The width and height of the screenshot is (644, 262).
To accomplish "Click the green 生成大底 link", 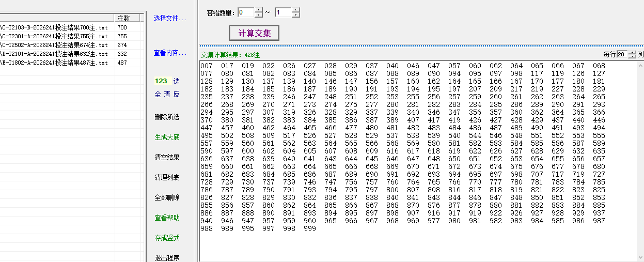I will [167, 137].
